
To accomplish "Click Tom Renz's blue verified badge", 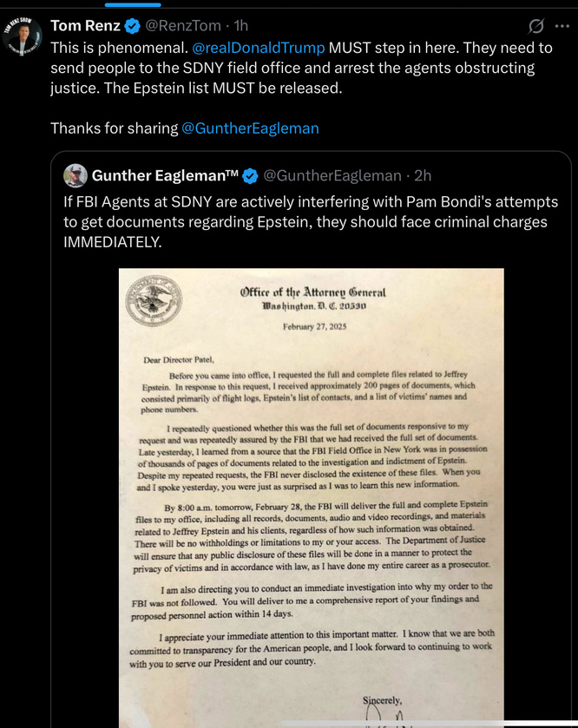I will point(134,25).
